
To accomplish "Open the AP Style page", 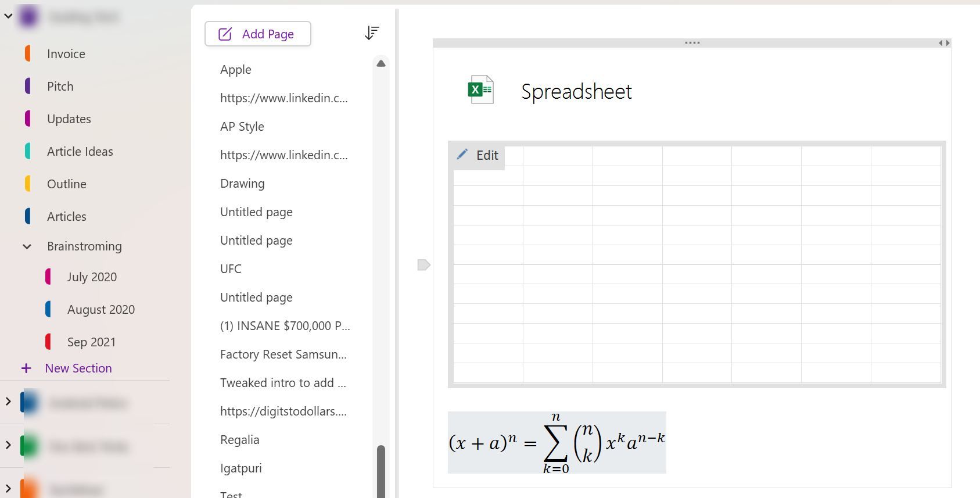I will click(x=242, y=127).
